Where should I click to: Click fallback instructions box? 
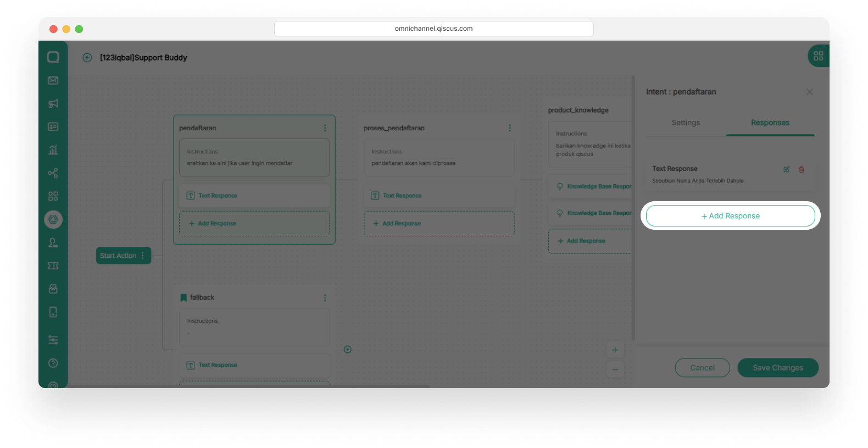(x=254, y=327)
